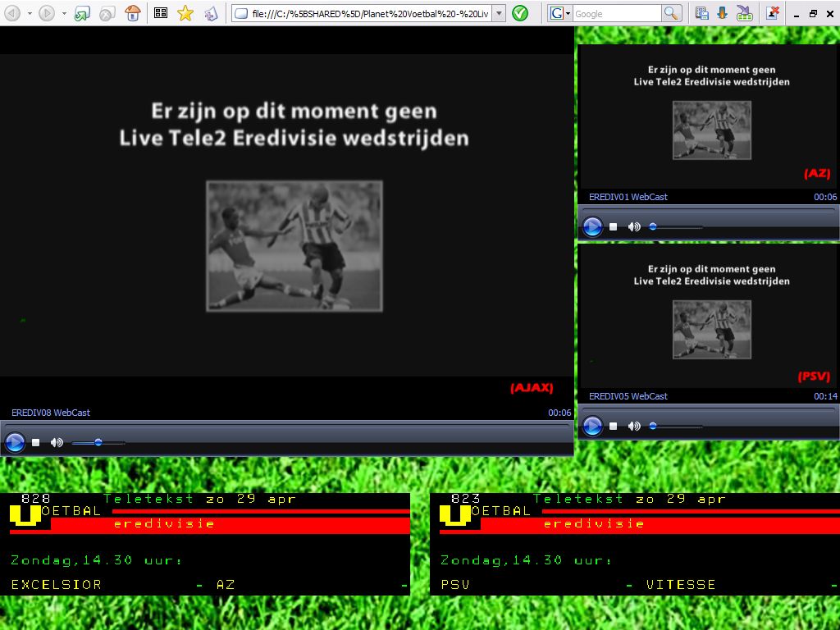Click the AJAX player seek bar

coord(286,426)
